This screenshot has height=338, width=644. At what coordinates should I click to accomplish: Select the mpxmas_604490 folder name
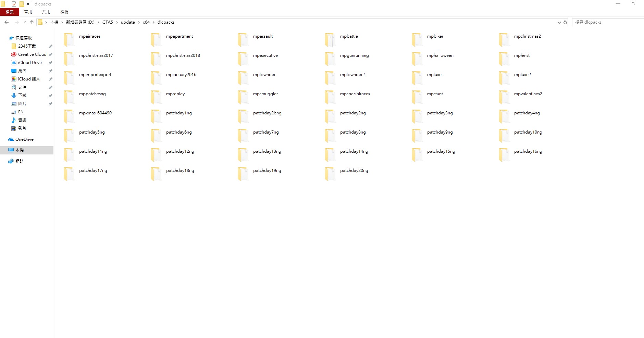pyautogui.click(x=95, y=113)
